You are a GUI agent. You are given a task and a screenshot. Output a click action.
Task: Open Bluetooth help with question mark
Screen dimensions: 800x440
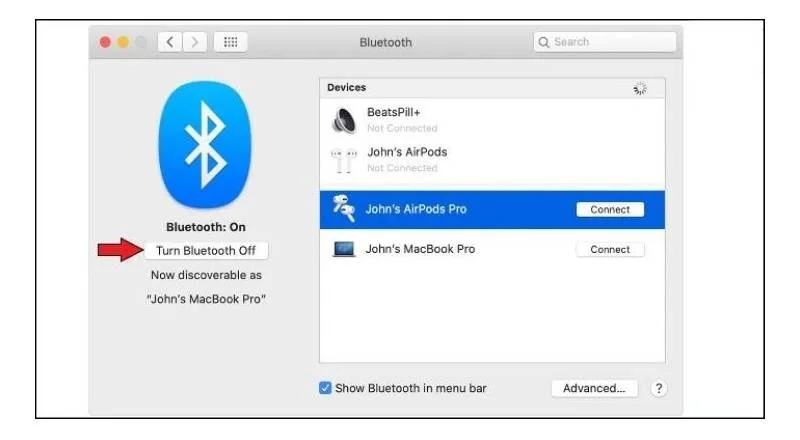coord(659,388)
